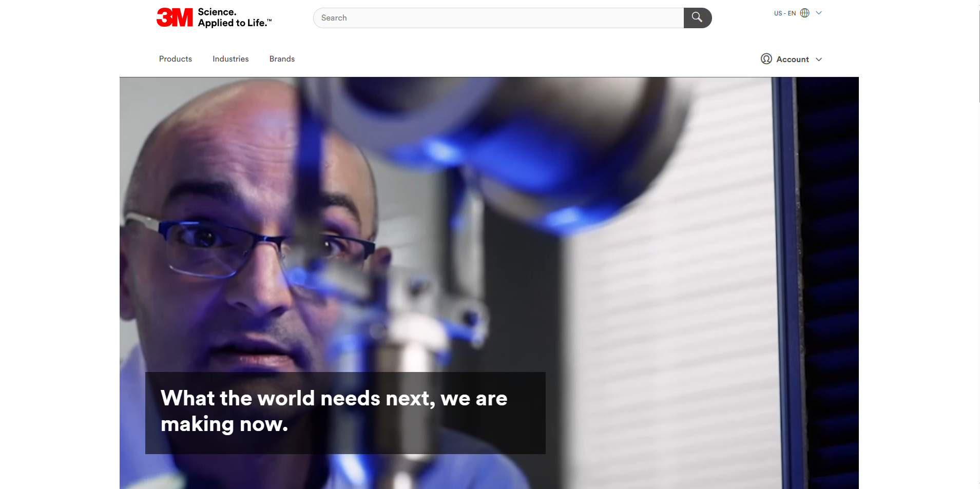This screenshot has width=980, height=489.
Task: Click the red 3M logo
Action: point(175,17)
